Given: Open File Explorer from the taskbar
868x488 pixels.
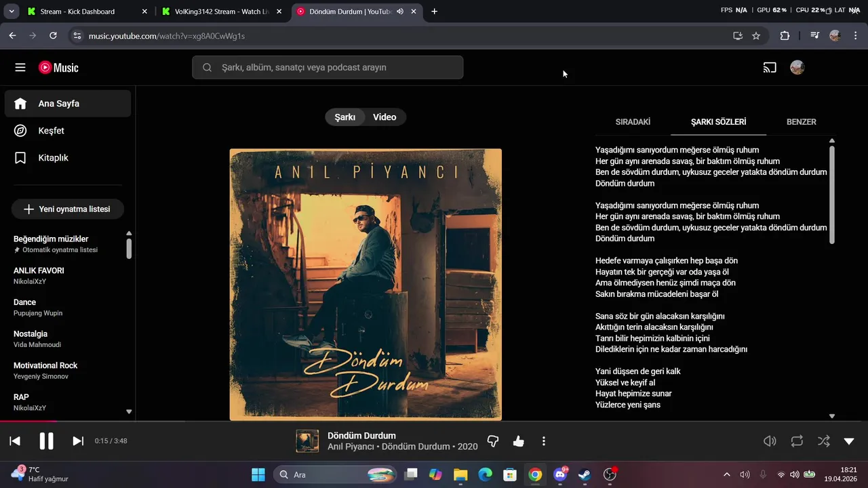Looking at the screenshot, I should (460, 474).
